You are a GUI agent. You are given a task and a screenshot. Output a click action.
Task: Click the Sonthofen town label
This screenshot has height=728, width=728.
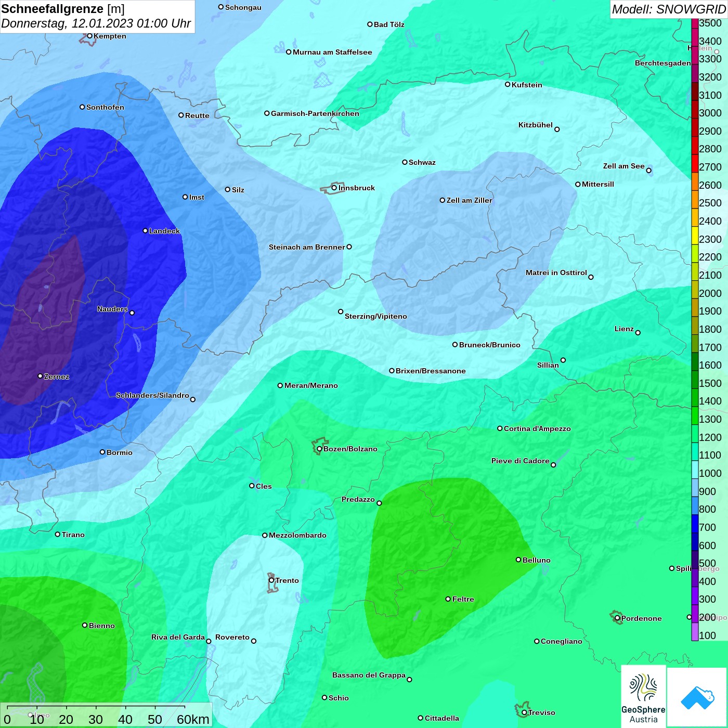[105, 107]
